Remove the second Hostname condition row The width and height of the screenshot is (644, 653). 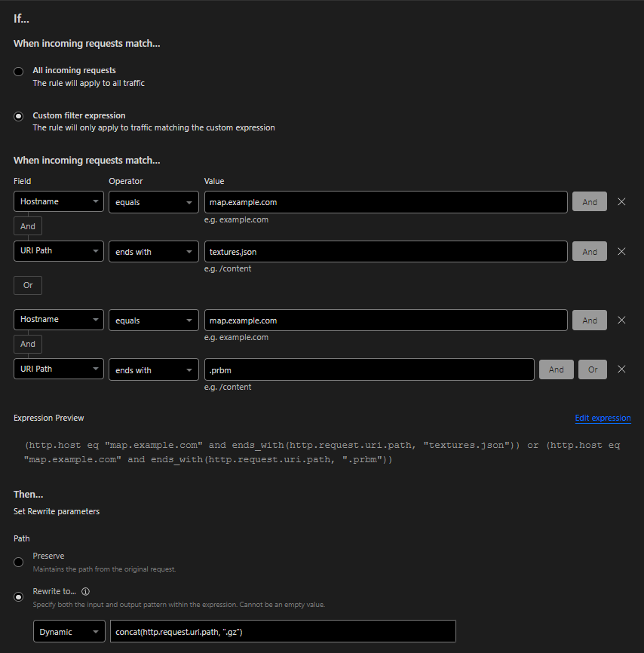621,320
